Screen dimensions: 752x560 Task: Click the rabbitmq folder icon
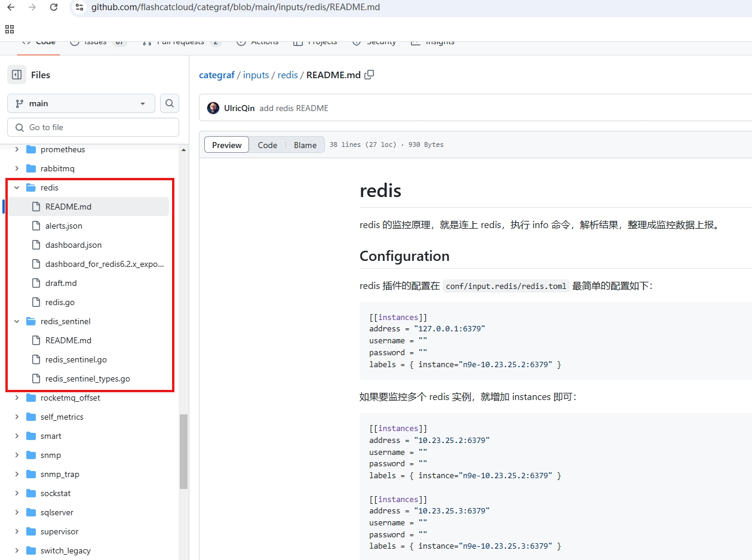tap(31, 168)
